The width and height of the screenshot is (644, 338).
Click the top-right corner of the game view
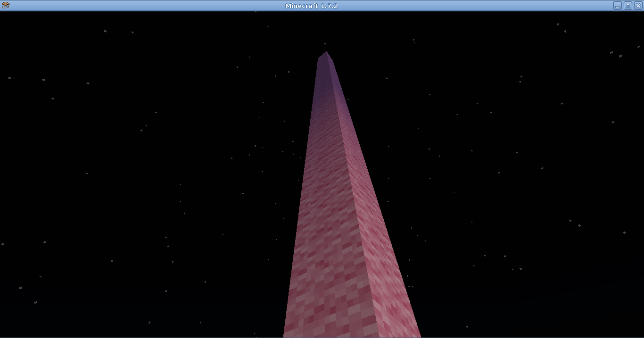[642, 14]
